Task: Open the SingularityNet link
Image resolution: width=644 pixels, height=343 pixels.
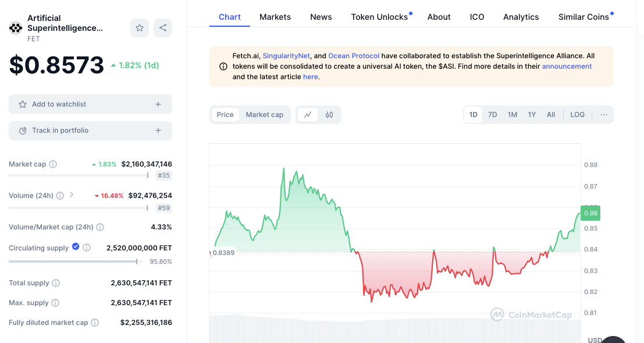Action: 287,56
